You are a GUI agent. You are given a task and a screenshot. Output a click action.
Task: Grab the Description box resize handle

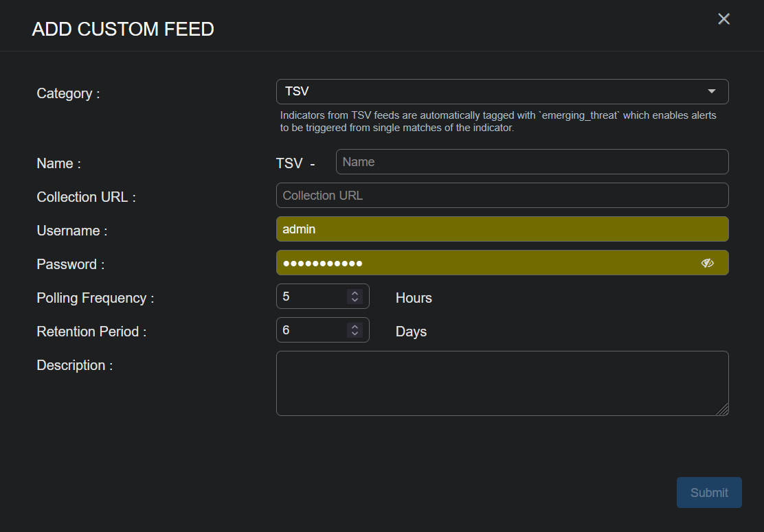[x=723, y=410]
